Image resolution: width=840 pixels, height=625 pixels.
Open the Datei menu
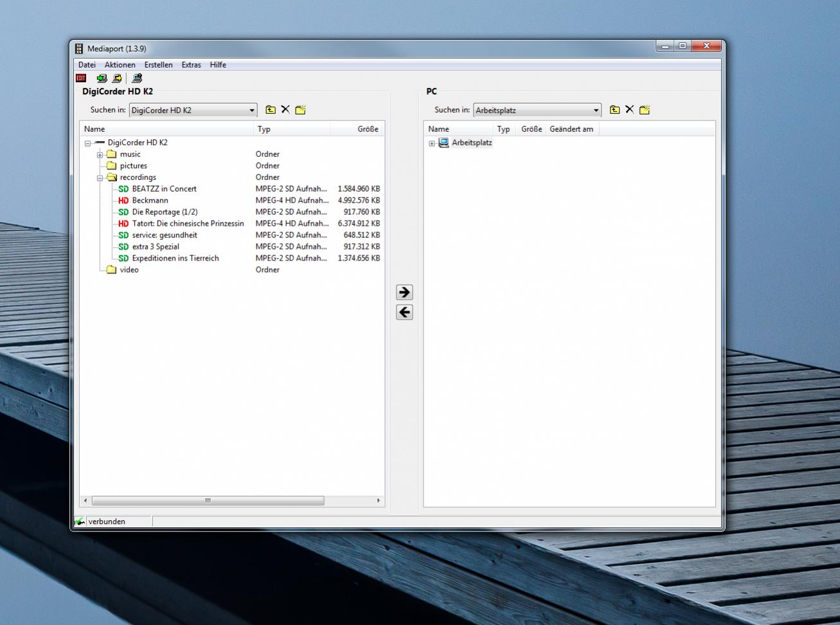pos(87,65)
